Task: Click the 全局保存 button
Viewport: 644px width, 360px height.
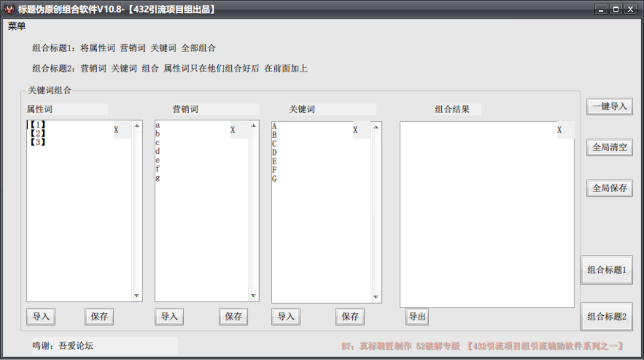Action: tap(609, 188)
